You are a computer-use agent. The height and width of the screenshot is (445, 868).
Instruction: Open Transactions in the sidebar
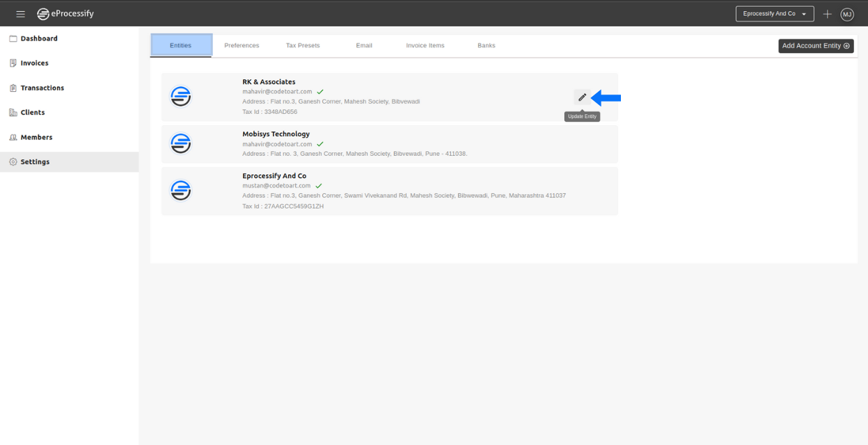(x=42, y=88)
